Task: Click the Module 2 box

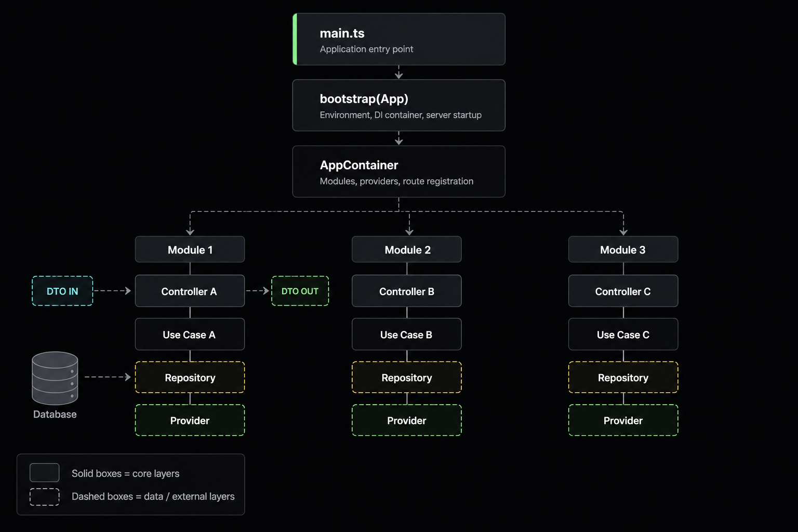Action: pos(407,249)
